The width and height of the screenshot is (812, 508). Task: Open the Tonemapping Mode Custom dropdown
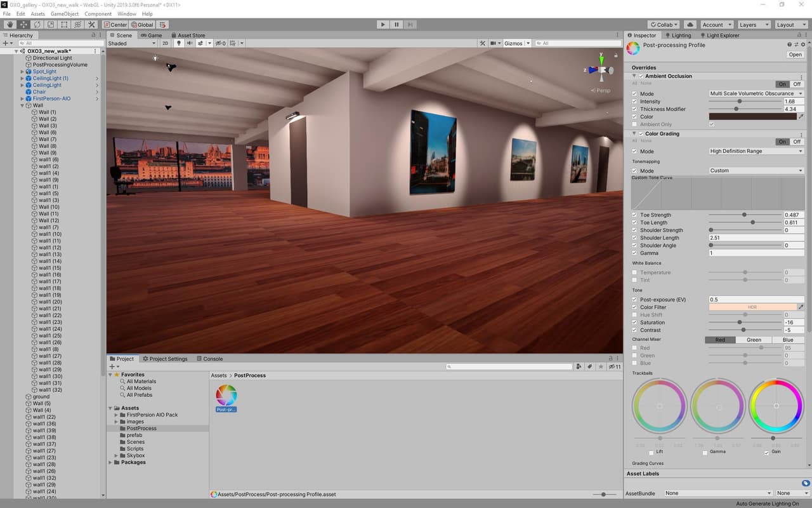tap(756, 170)
